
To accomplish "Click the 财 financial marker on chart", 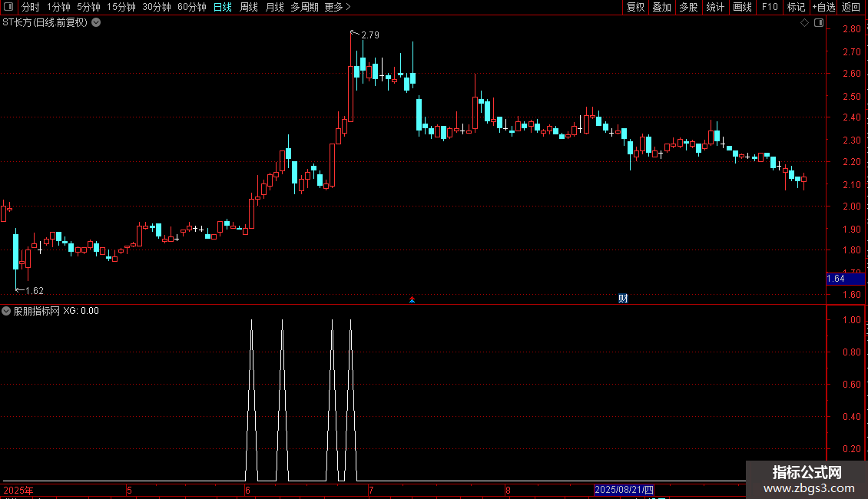I will click(623, 299).
